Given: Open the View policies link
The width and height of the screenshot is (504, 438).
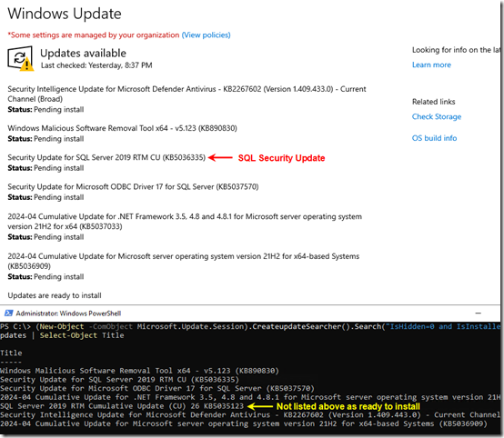Looking at the screenshot, I should tap(206, 35).
